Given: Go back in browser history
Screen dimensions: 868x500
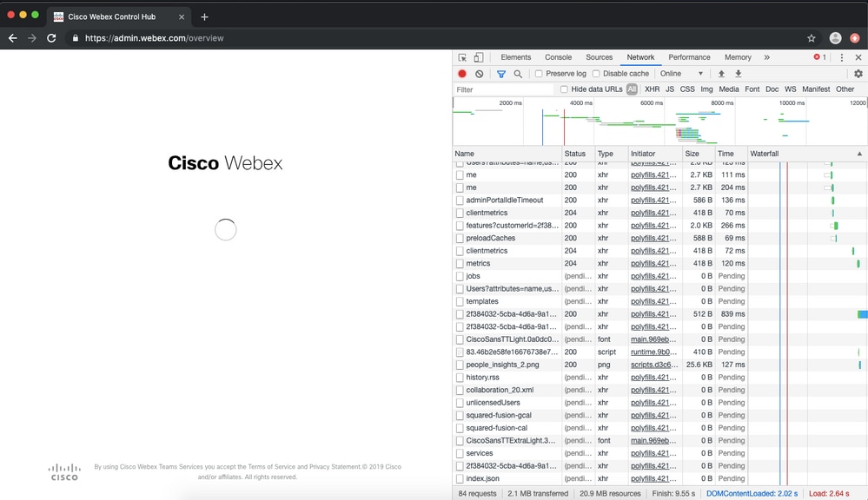Looking at the screenshot, I should click(13, 38).
